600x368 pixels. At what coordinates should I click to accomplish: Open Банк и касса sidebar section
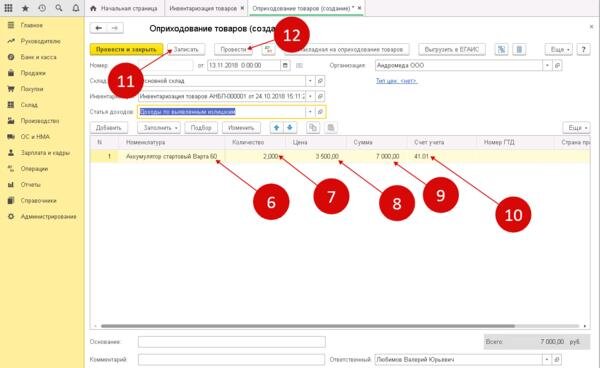point(38,57)
